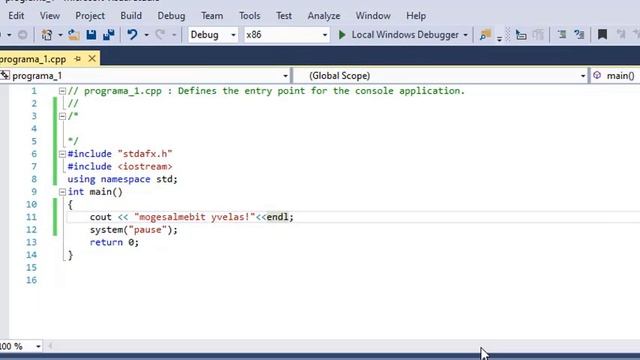
Task: Click the grayed Redo arrow icon
Action: (x=160, y=35)
